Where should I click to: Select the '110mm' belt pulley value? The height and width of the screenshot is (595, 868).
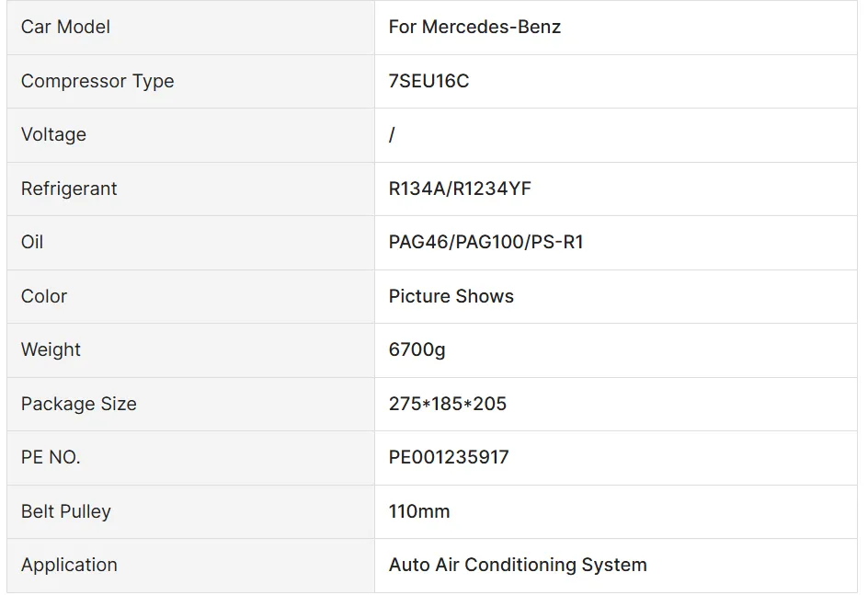(x=419, y=511)
